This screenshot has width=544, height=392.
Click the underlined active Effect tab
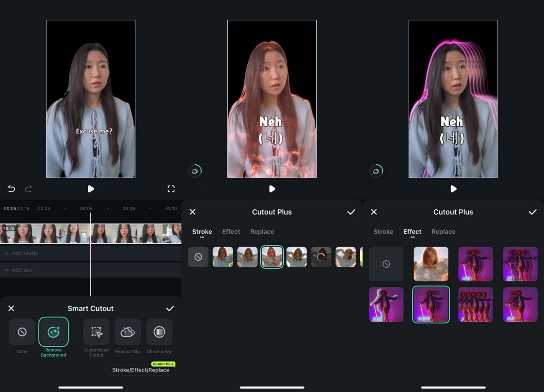pyautogui.click(x=412, y=232)
